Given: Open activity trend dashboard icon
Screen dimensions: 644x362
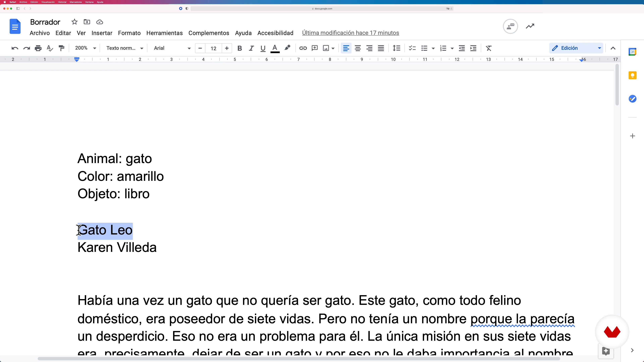Looking at the screenshot, I should 530,26.
